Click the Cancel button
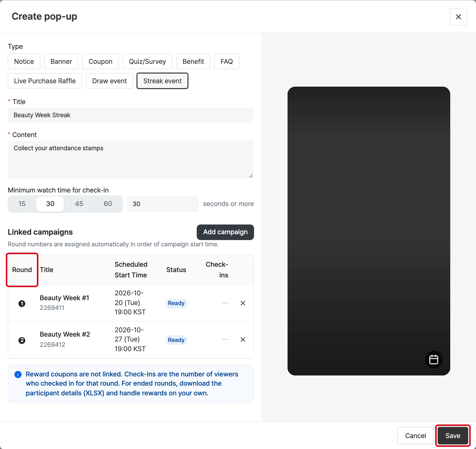Image resolution: width=476 pixels, height=449 pixels. tap(415, 436)
